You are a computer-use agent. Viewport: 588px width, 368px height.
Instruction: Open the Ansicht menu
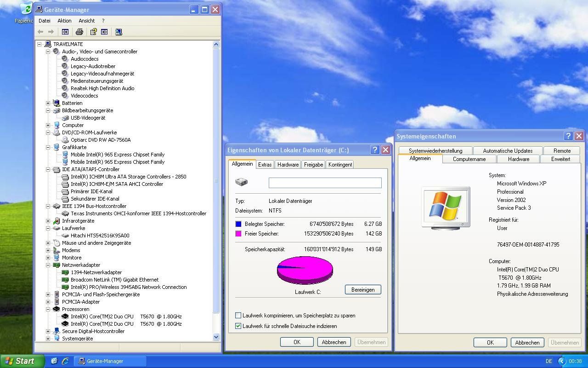[x=86, y=21]
